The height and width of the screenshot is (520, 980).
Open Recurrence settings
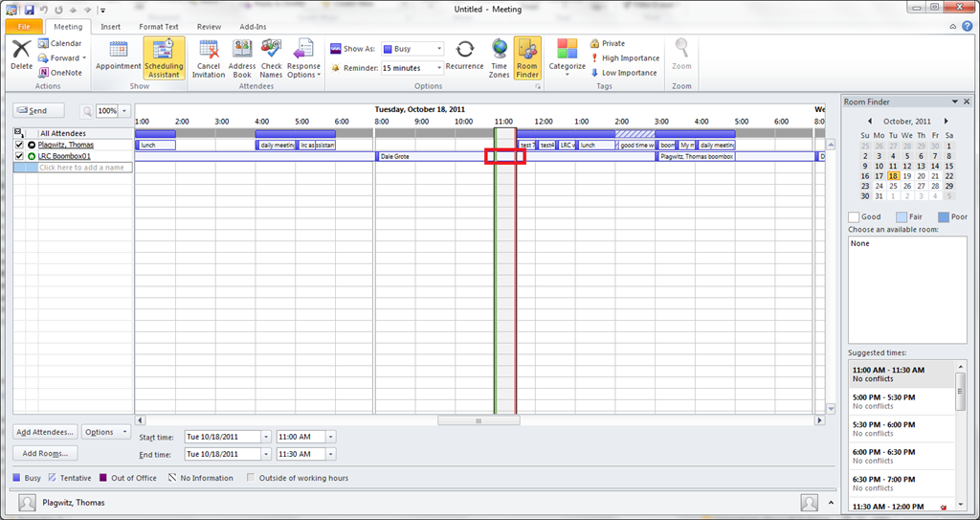(464, 57)
